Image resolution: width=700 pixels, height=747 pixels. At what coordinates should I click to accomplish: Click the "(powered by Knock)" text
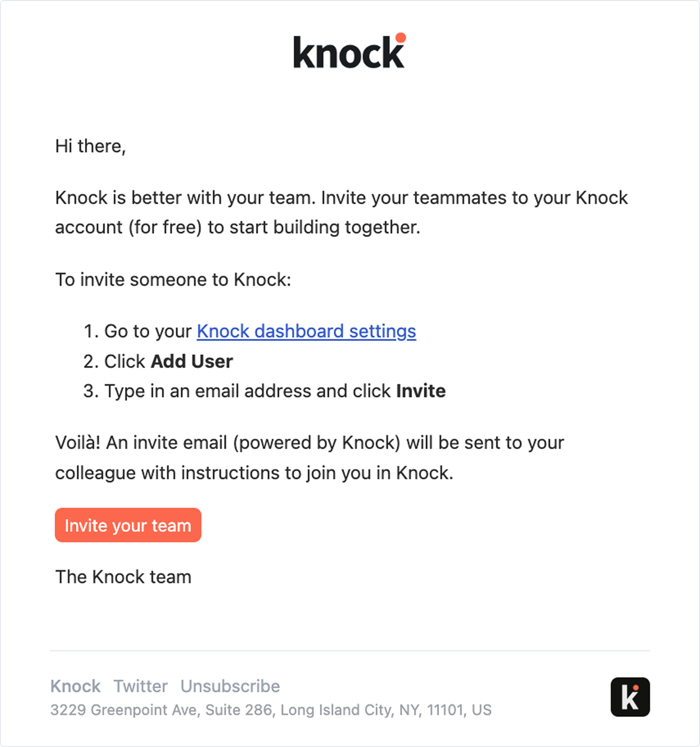[x=316, y=443]
